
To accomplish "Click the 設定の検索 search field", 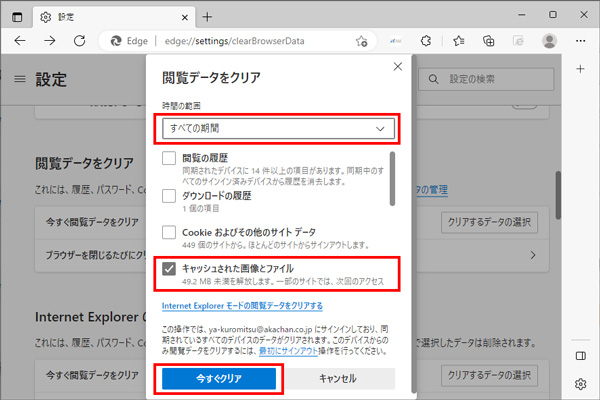I will click(486, 79).
